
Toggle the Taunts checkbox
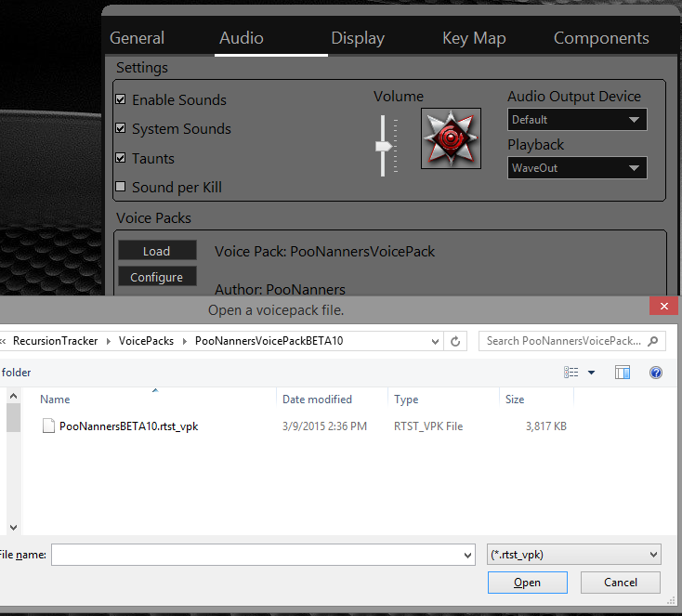point(120,158)
